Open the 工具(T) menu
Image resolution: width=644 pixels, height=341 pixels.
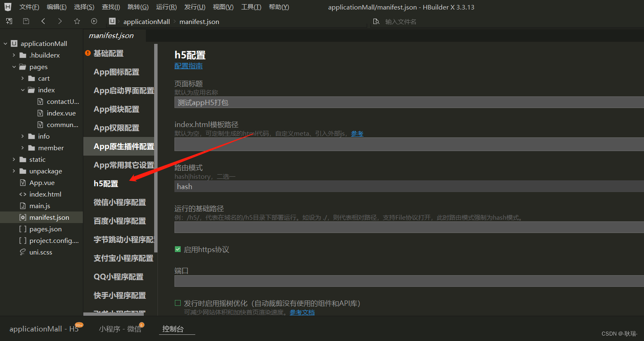coord(251,7)
